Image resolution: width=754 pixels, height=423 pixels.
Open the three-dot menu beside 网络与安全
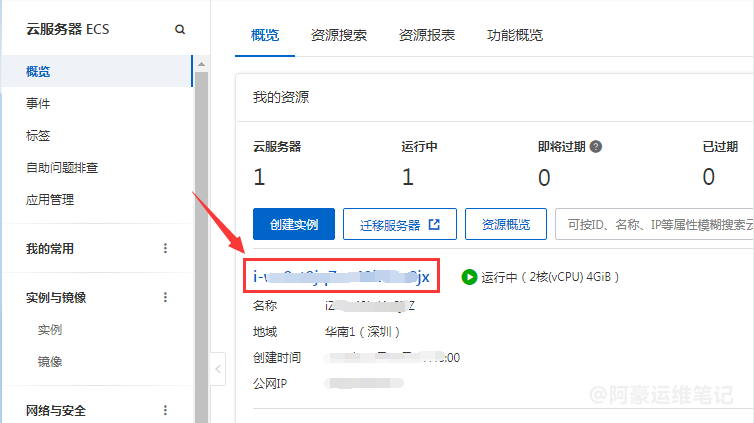click(x=165, y=410)
